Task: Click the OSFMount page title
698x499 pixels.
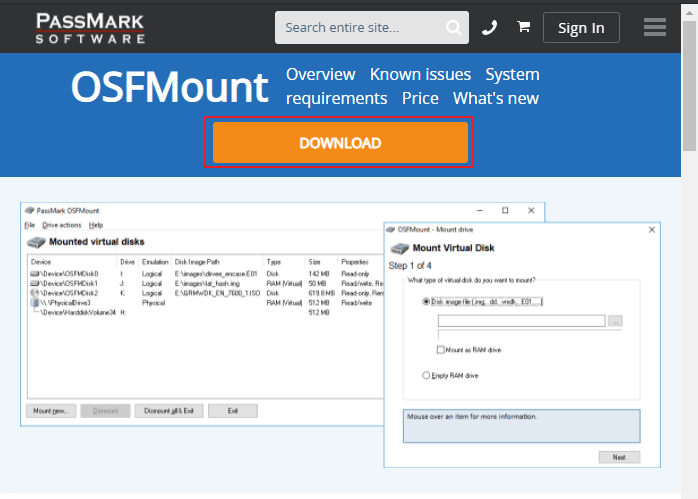Action: pos(169,87)
